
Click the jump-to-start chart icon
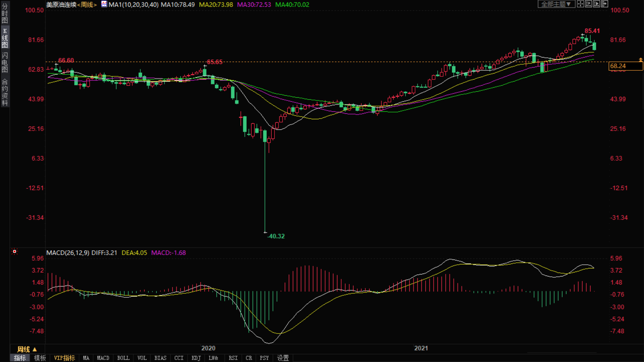coord(589,4)
